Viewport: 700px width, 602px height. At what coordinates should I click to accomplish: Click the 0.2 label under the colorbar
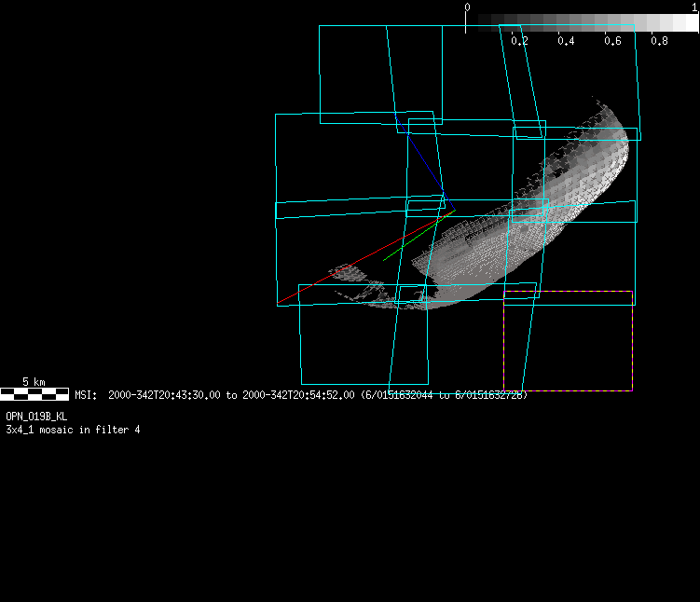coord(519,41)
